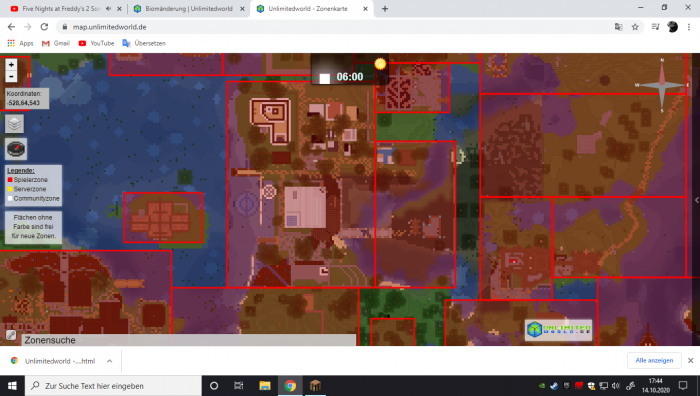Open the Übersetzen bookmark
This screenshot has width=700, height=396.
[x=144, y=43]
